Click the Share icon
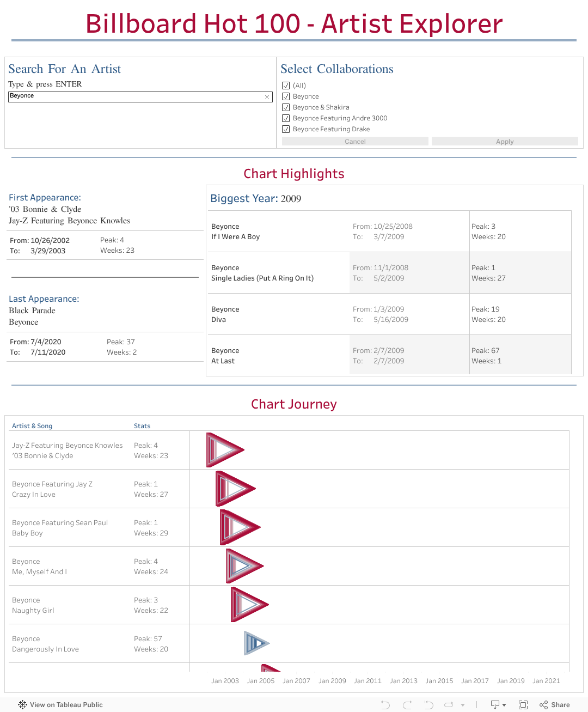 (555, 705)
